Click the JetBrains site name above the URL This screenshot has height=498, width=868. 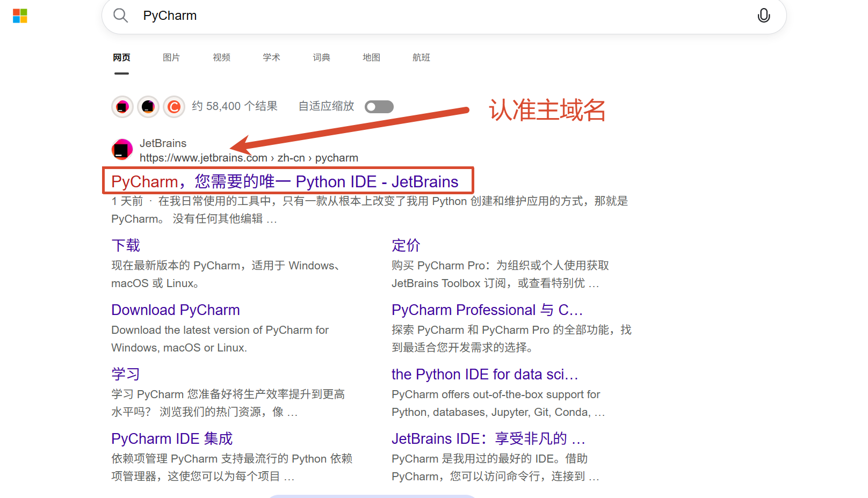163,143
